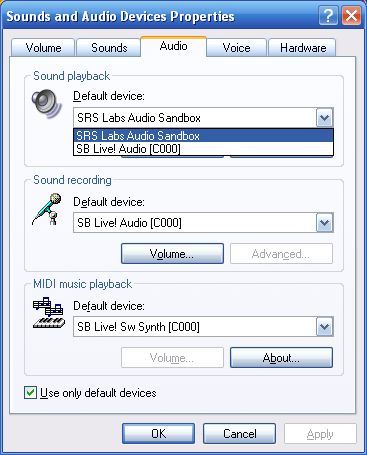Expand the Sound recording device dropdown
This screenshot has width=367, height=455.
coord(324,223)
